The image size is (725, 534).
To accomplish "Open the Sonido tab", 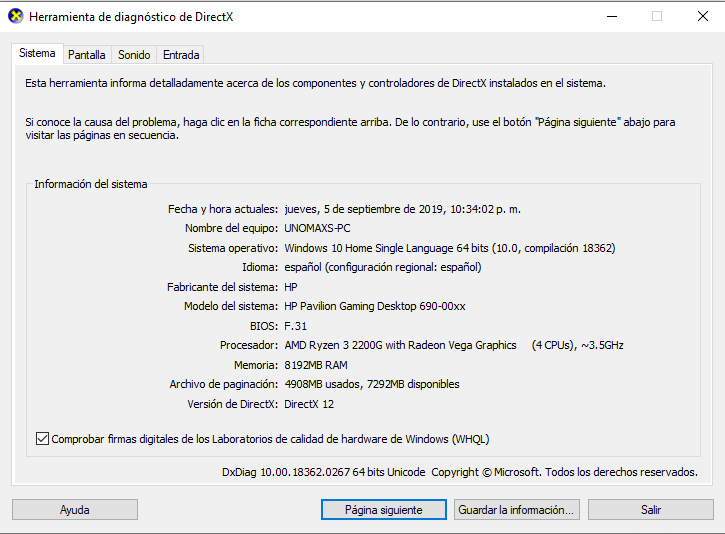I will pos(134,55).
